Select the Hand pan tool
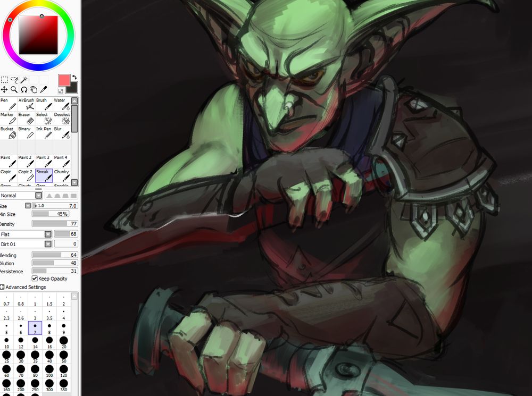 pos(34,89)
